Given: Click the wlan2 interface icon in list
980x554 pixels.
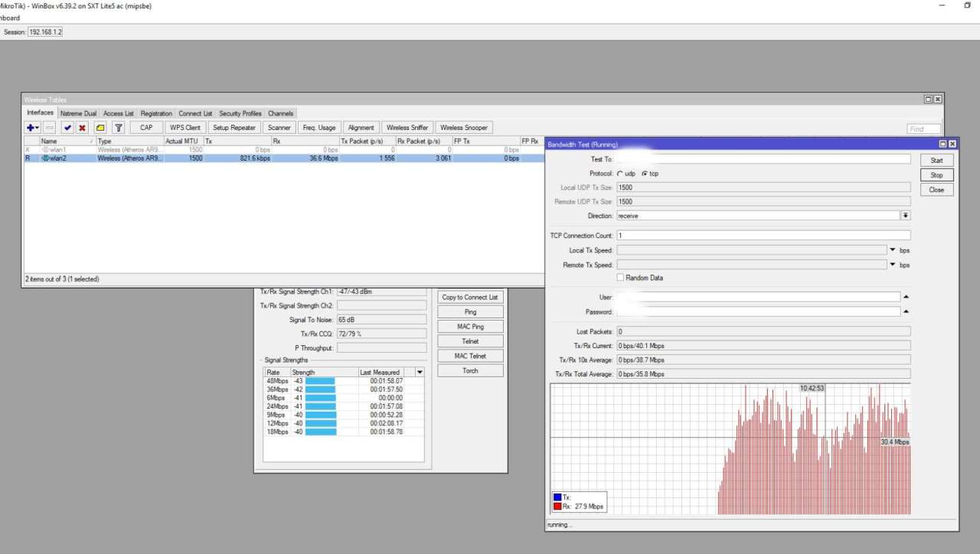Looking at the screenshot, I should click(45, 158).
